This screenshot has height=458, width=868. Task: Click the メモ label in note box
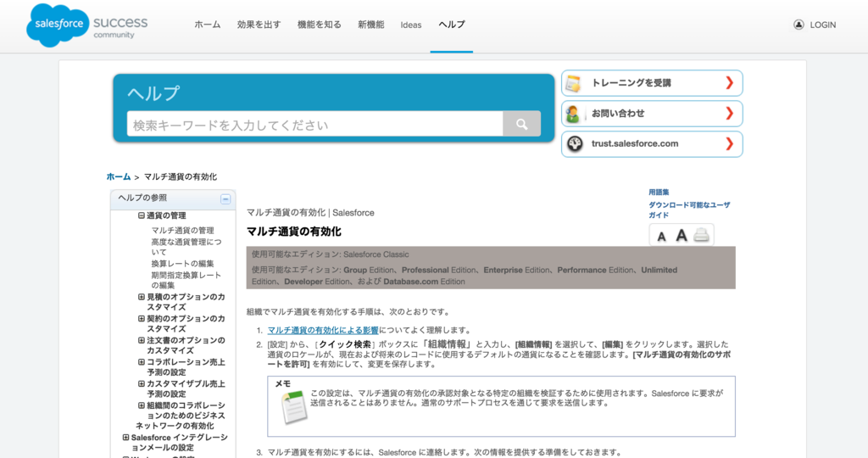pyautogui.click(x=283, y=383)
